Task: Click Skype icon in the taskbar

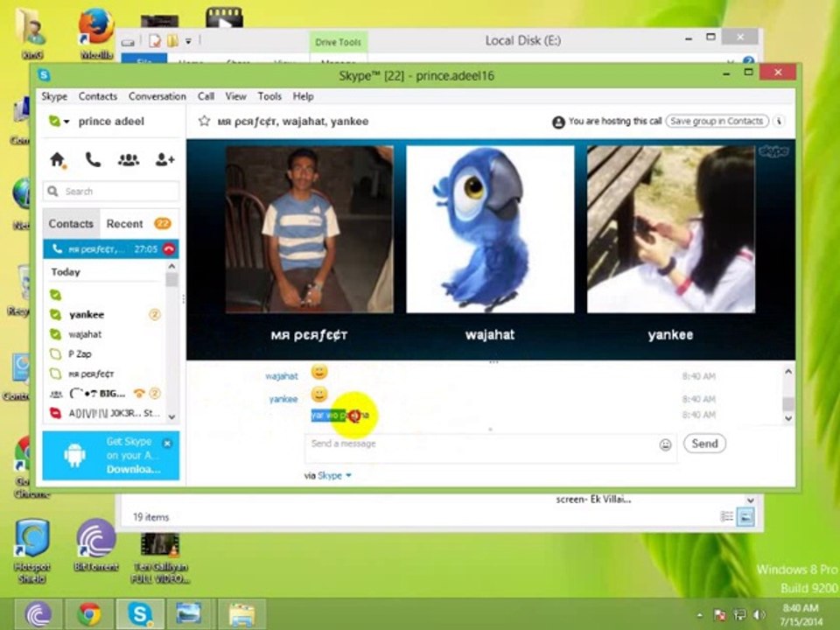Action: tap(140, 614)
